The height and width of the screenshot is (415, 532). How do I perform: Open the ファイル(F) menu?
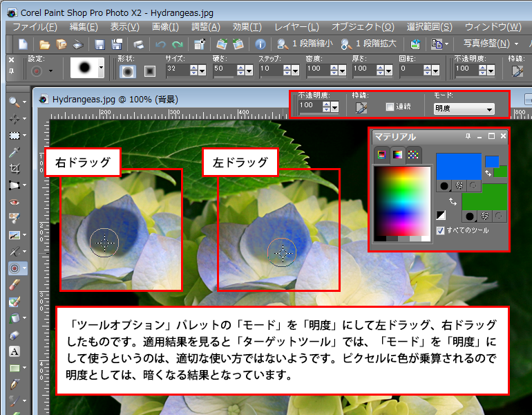35,27
